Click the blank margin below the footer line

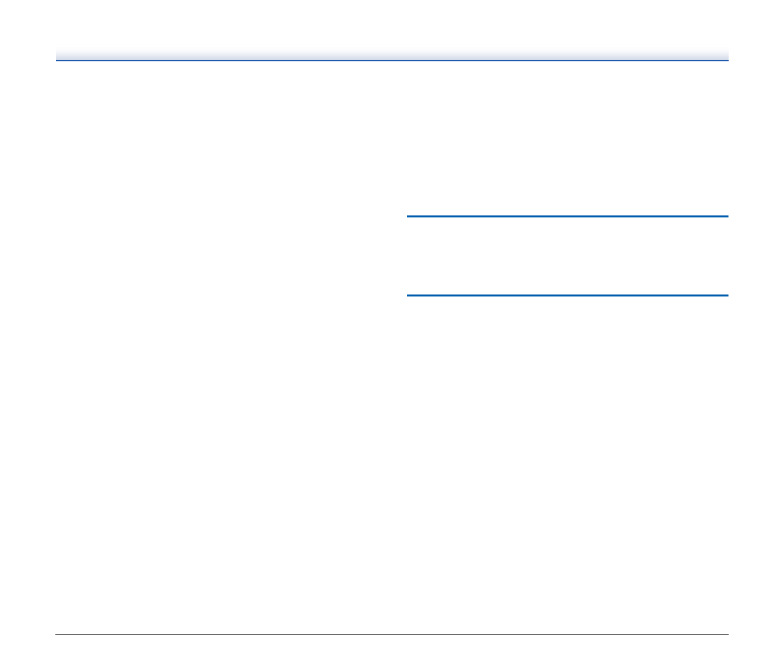point(392,654)
